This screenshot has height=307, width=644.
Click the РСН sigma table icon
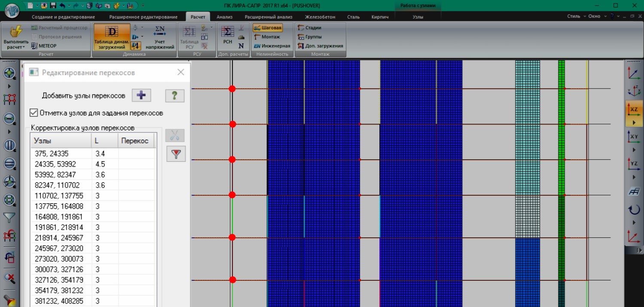tap(227, 35)
